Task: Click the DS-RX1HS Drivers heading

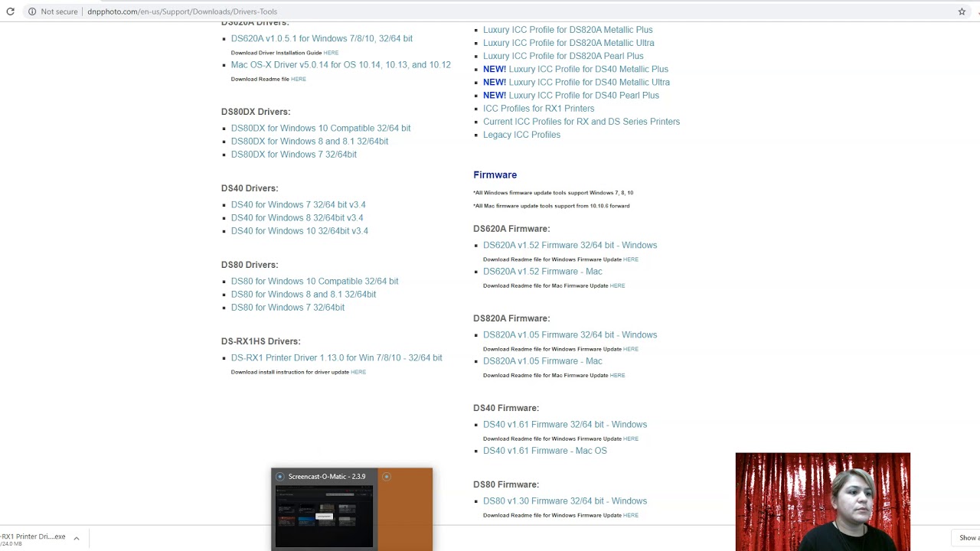Action: click(261, 341)
